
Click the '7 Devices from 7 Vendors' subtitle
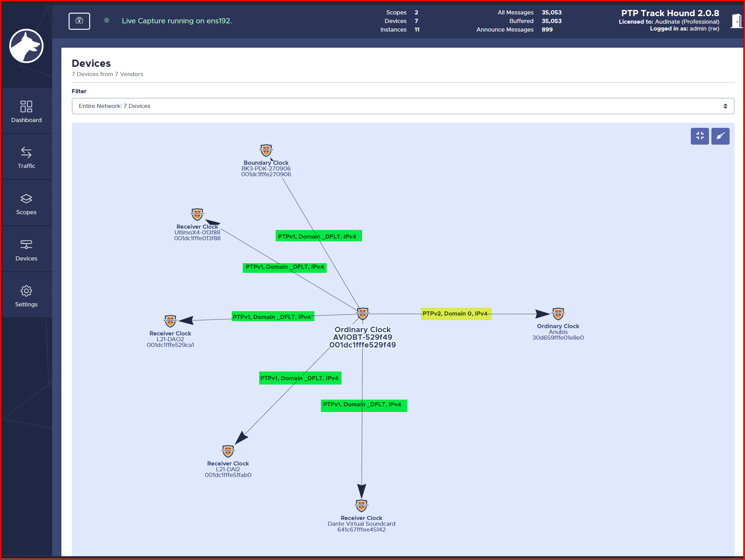107,74
